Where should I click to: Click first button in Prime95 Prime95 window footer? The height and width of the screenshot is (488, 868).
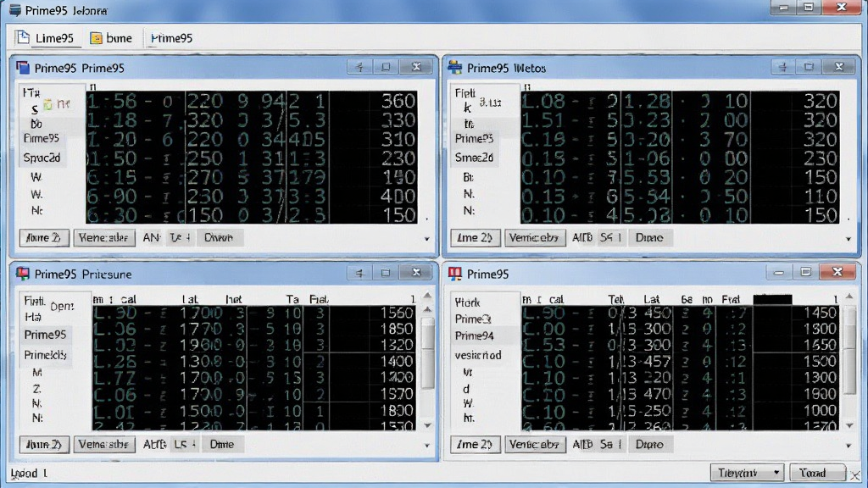[x=44, y=238]
